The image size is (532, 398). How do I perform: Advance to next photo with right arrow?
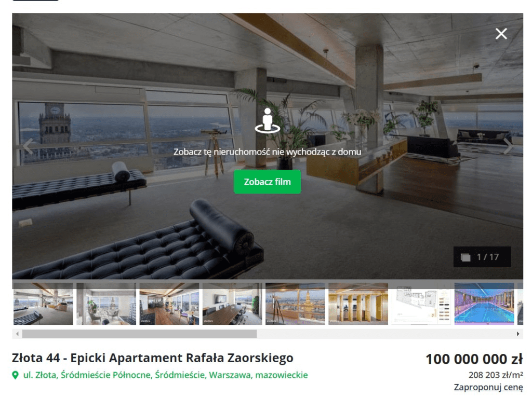(x=508, y=146)
